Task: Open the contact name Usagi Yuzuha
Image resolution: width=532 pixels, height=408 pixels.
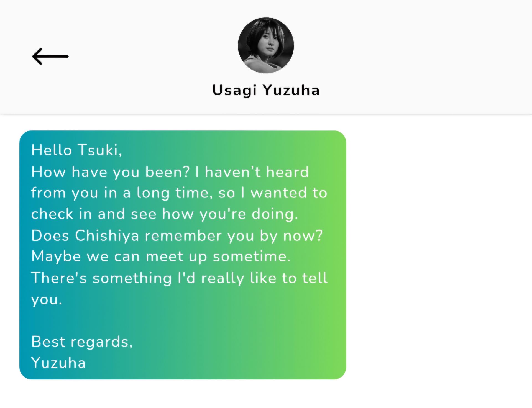Action: coord(266,90)
